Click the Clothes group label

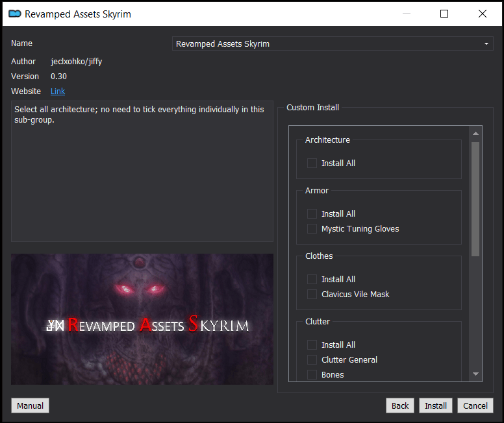tap(319, 256)
